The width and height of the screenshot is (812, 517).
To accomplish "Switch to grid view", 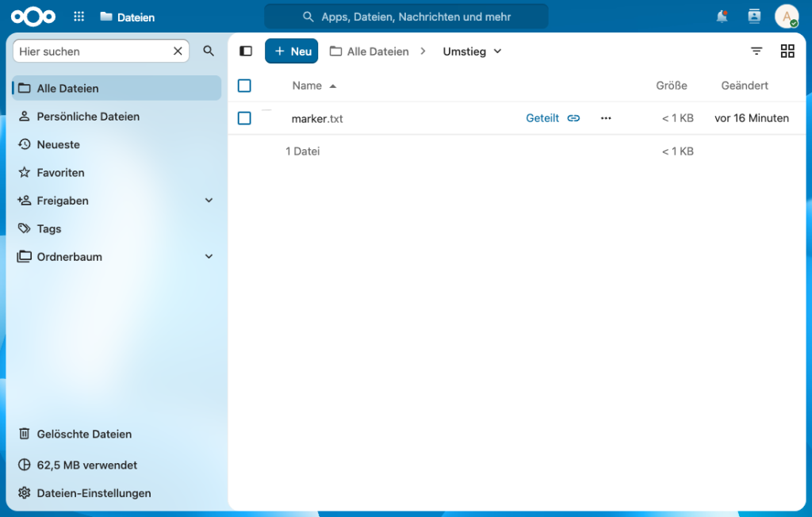I will (x=787, y=51).
